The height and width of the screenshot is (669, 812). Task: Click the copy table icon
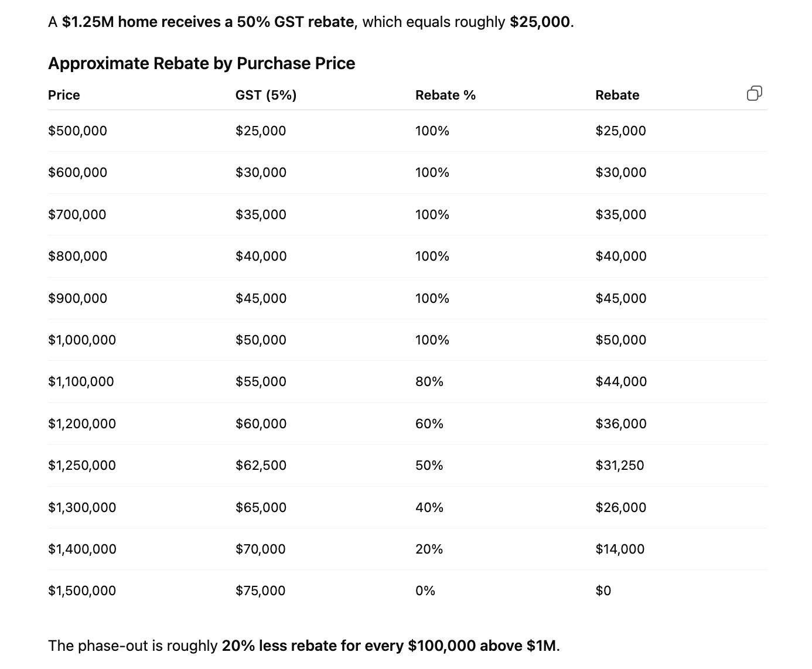click(754, 94)
